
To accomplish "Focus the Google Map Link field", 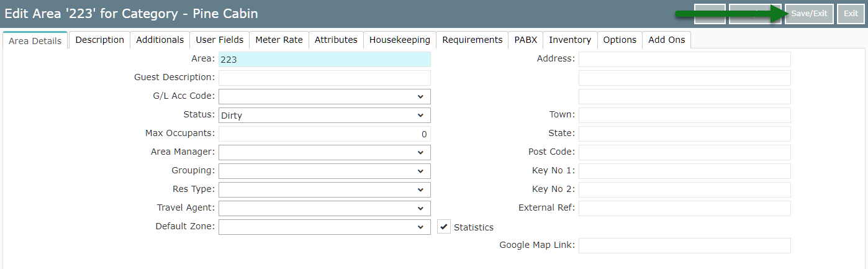I will click(x=684, y=245).
